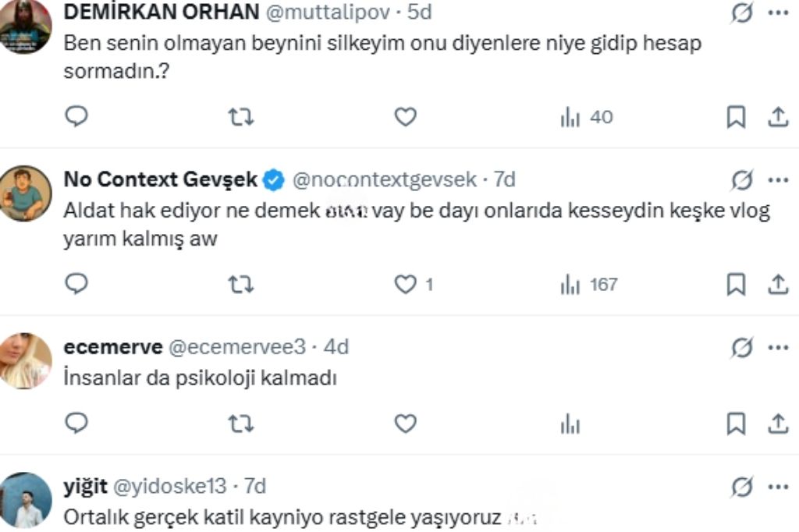Share ecemerve's tweet
The width and height of the screenshot is (799, 532).
tap(778, 424)
